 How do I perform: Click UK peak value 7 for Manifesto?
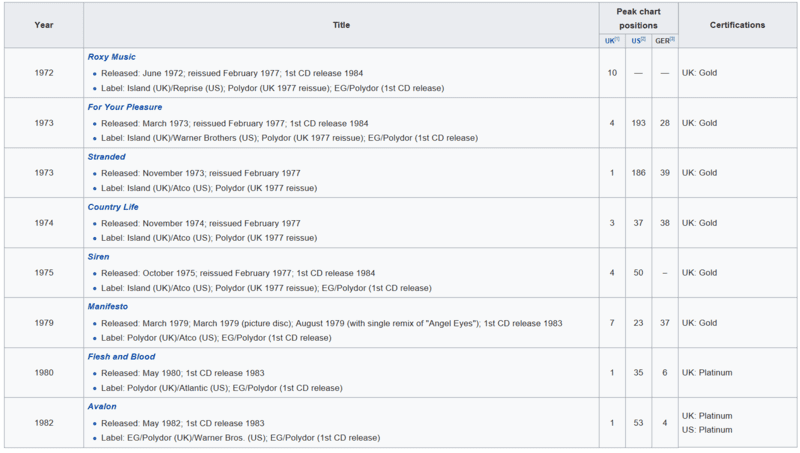(612, 323)
